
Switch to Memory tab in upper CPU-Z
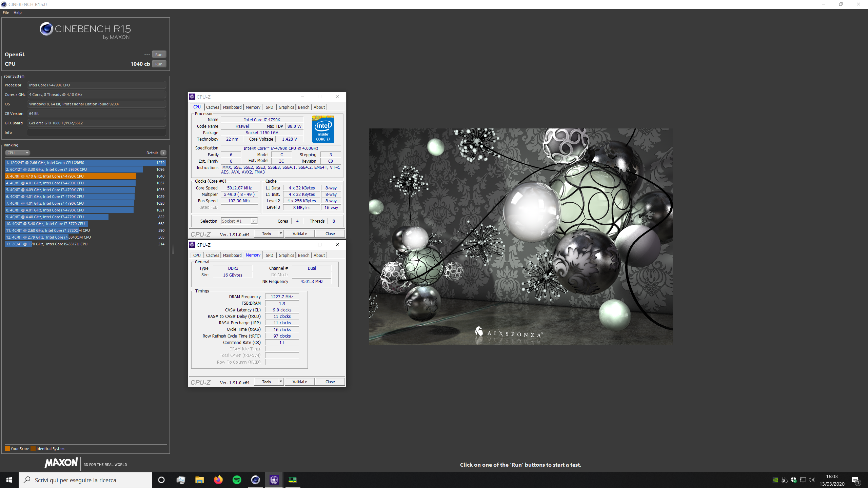[253, 107]
